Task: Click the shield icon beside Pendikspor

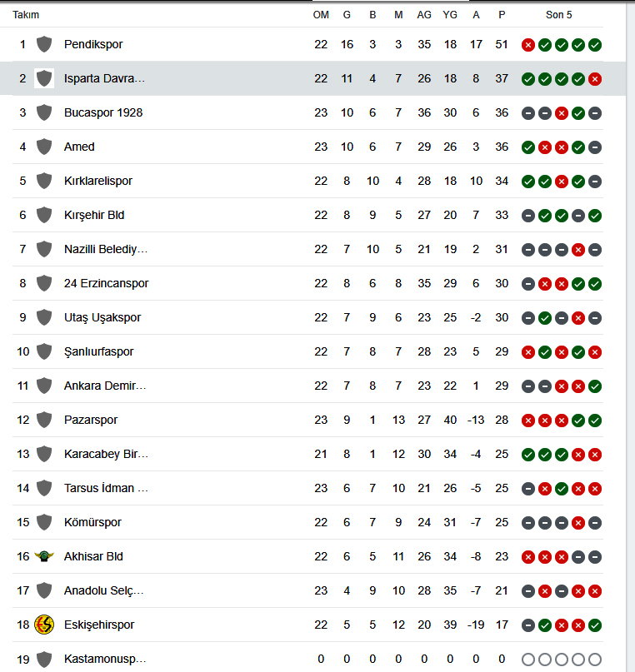Action: click(44, 44)
